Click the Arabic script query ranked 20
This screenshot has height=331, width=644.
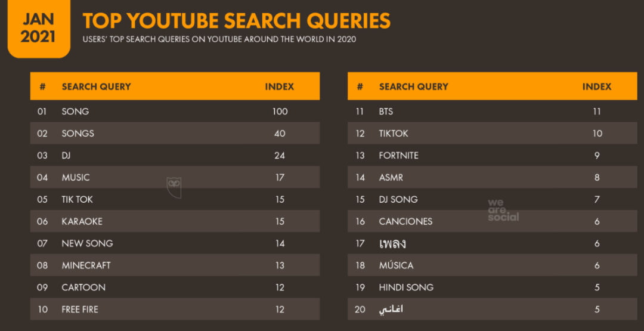click(391, 310)
